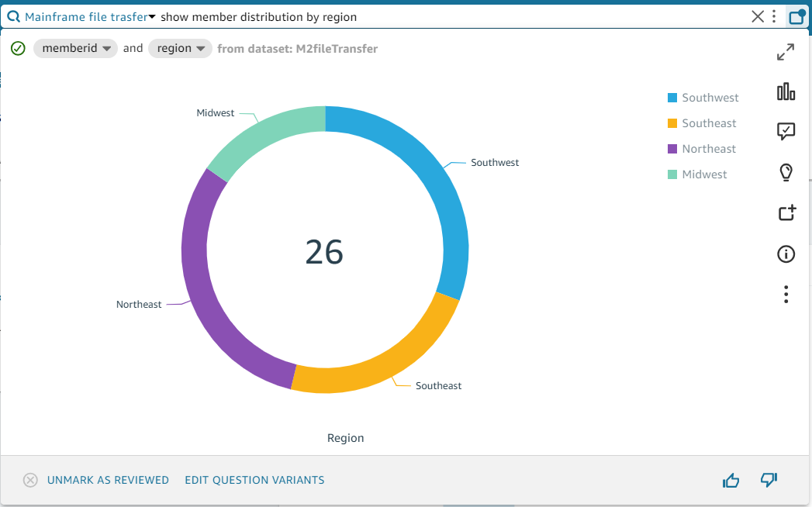
Task: Open the info circle icon
Action: coord(786,253)
